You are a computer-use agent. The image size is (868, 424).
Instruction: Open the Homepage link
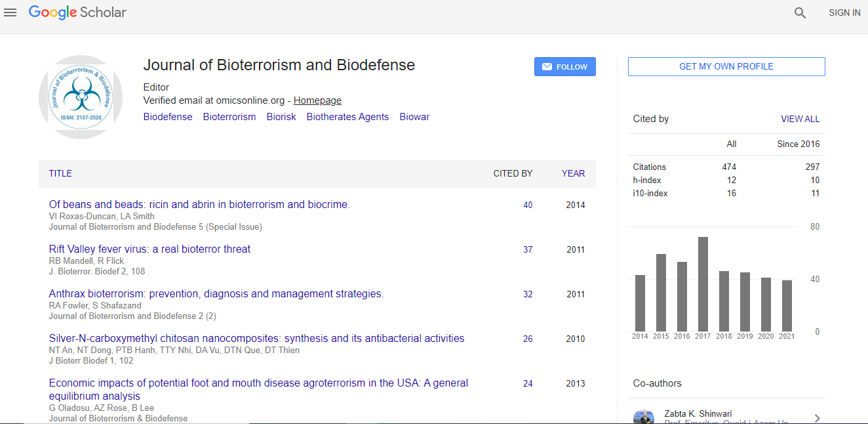(x=317, y=100)
